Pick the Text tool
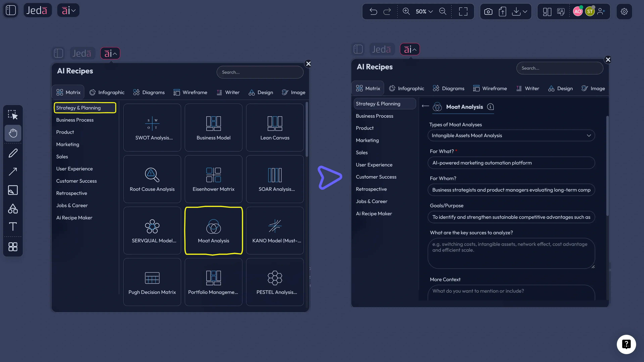This screenshot has width=644, height=362. point(13,226)
